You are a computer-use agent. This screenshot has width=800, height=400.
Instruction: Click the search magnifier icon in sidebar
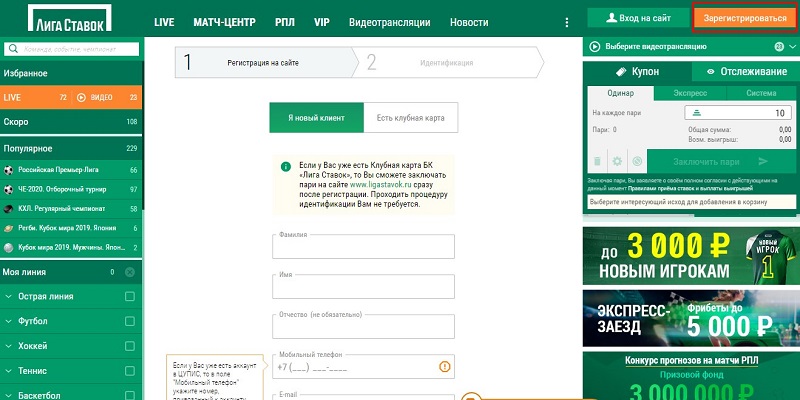click(x=12, y=47)
